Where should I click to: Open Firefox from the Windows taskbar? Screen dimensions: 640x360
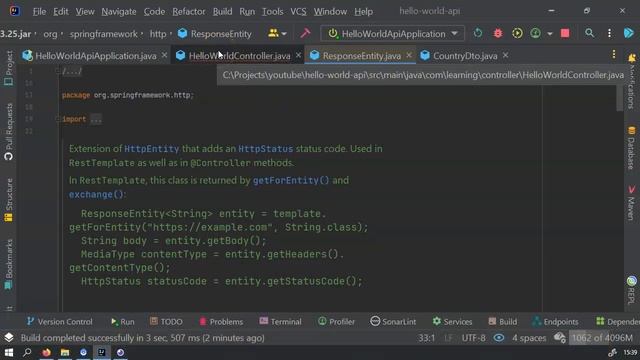click(x=46, y=352)
